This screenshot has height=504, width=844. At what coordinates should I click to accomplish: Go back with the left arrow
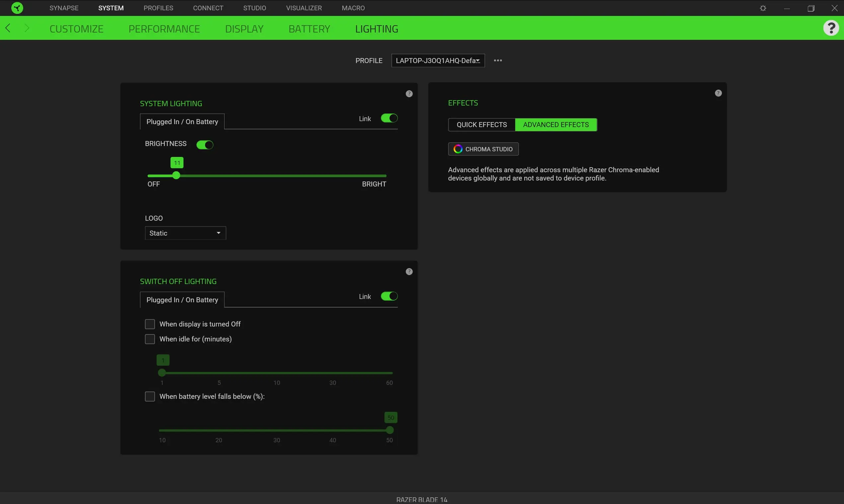click(8, 28)
